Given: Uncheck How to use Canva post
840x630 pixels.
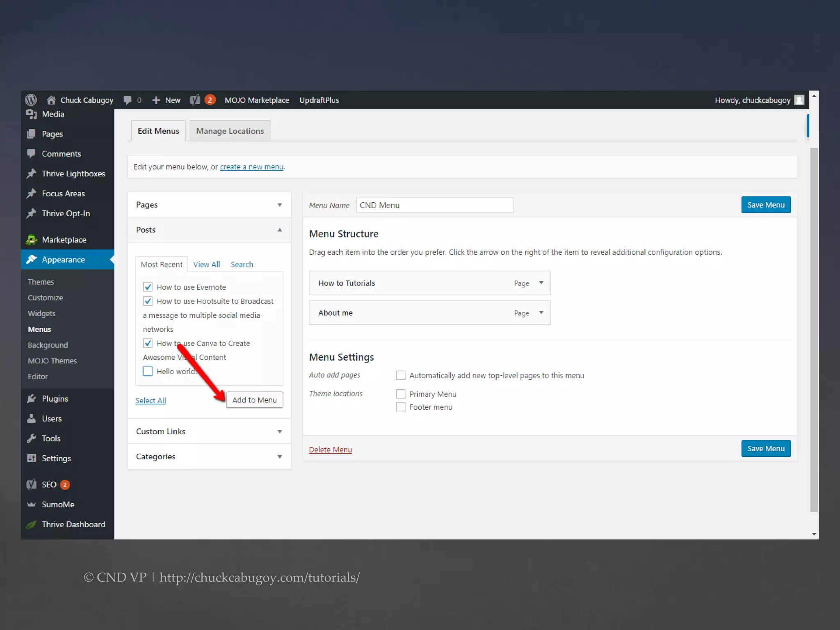Looking at the screenshot, I should [x=148, y=343].
